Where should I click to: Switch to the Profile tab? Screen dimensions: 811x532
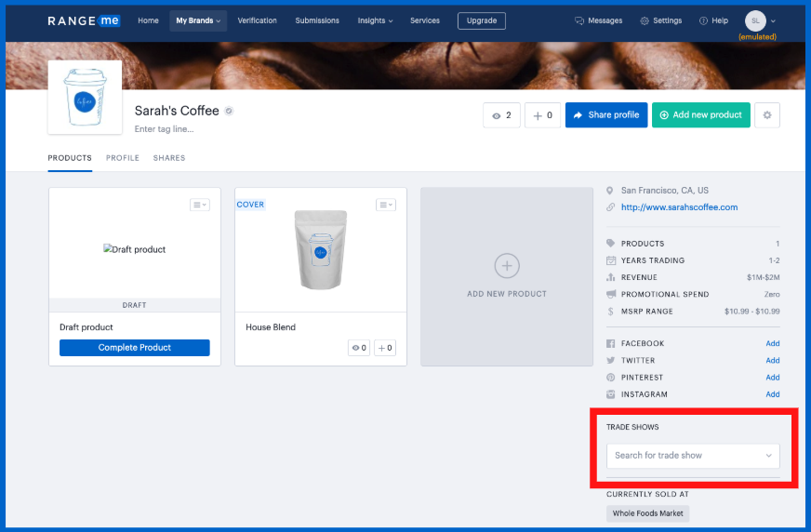click(x=123, y=158)
